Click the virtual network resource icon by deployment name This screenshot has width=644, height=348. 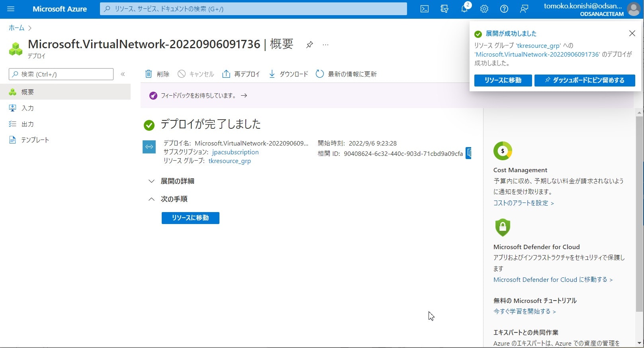[149, 147]
